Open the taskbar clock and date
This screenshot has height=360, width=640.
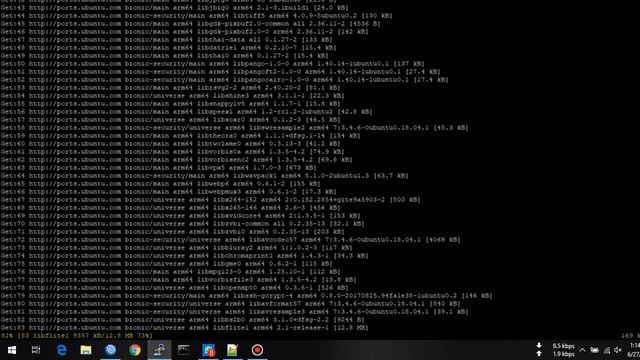pyautogui.click(x=634, y=350)
